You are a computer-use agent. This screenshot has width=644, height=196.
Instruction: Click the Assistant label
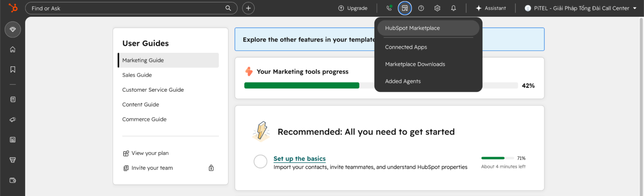[495, 8]
